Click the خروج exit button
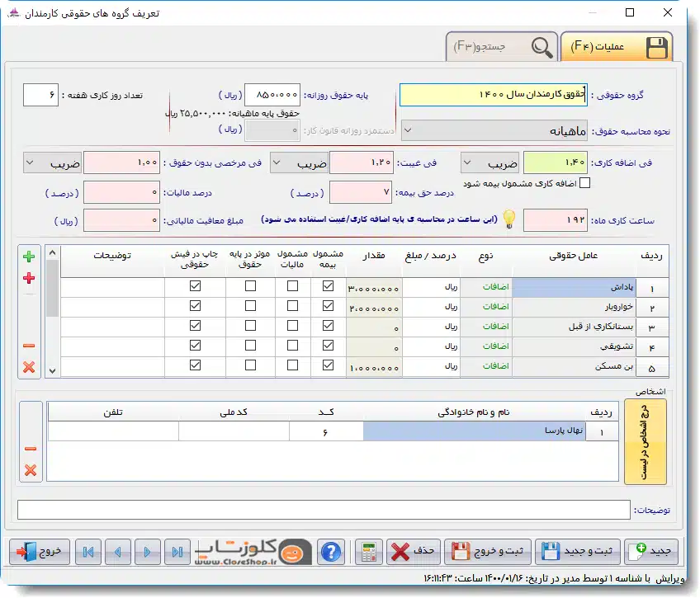Viewport: 700px width, 598px height. click(40, 552)
